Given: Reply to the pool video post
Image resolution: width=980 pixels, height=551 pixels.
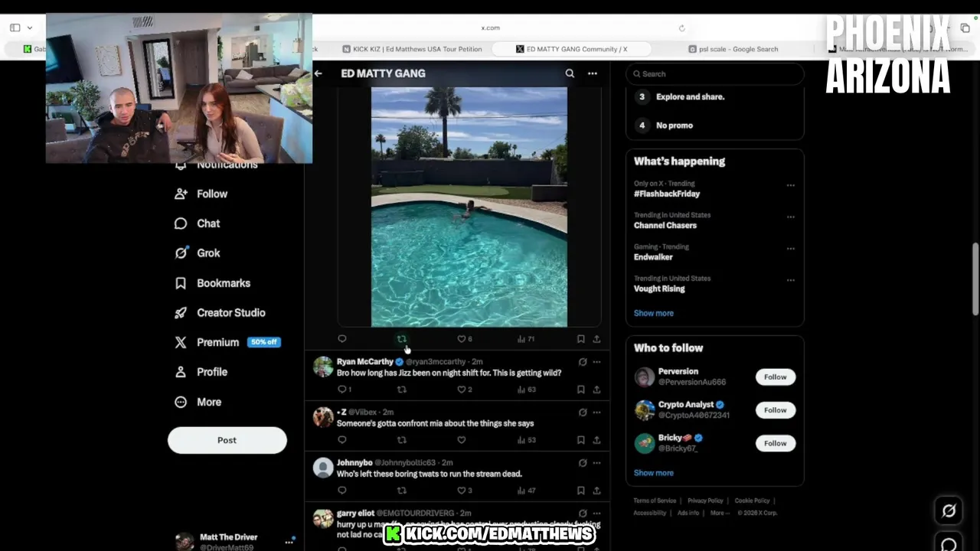Looking at the screenshot, I should pyautogui.click(x=342, y=339).
